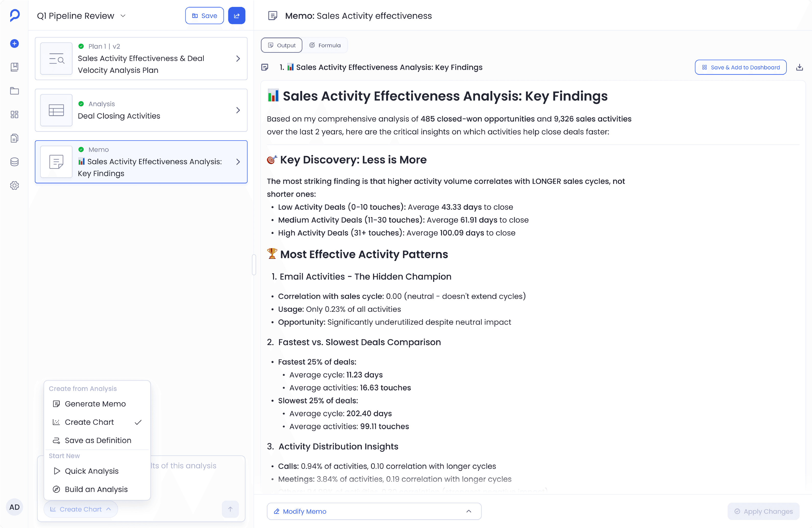Viewport: 812px width, 528px height.
Task: Start a Quick Analysis
Action: (x=97, y=471)
